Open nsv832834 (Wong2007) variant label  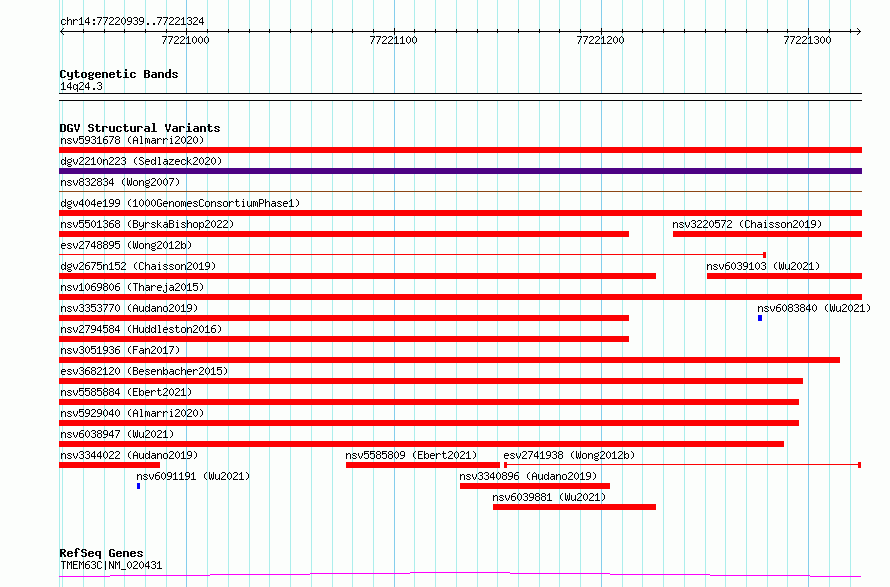coord(120,182)
